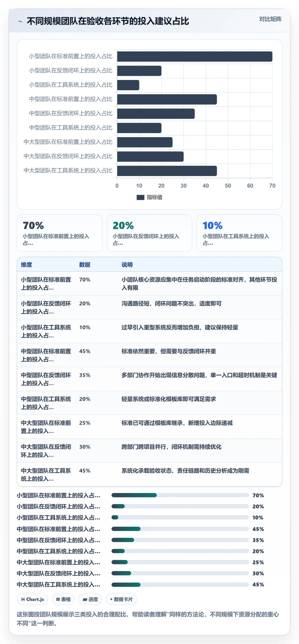Click the 维度 column header
Image resolution: width=299 pixels, height=644 pixels.
(26, 265)
